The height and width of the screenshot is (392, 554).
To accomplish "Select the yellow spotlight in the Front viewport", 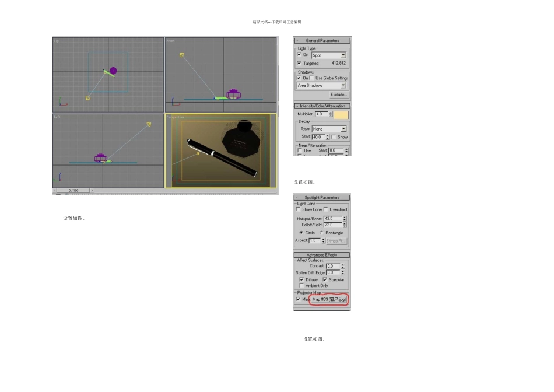I will [x=181, y=55].
